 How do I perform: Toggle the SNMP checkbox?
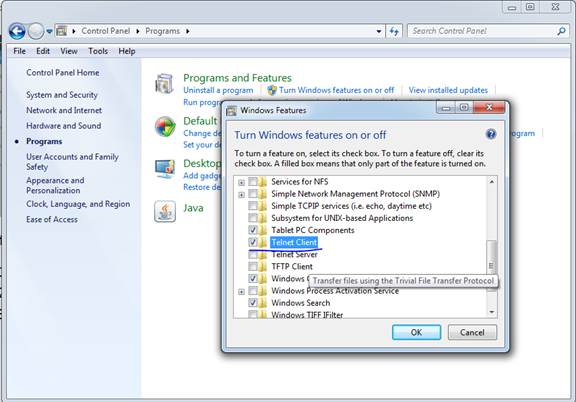tap(253, 194)
